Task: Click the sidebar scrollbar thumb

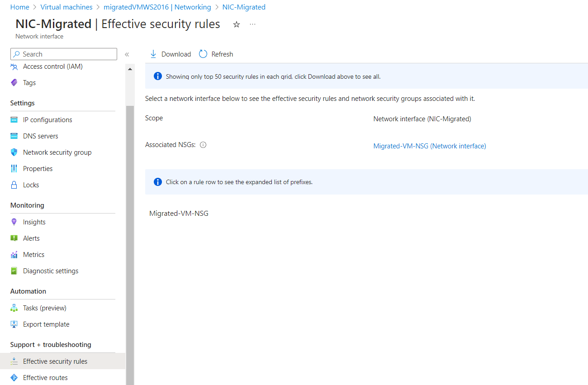Action: pyautogui.click(x=130, y=245)
